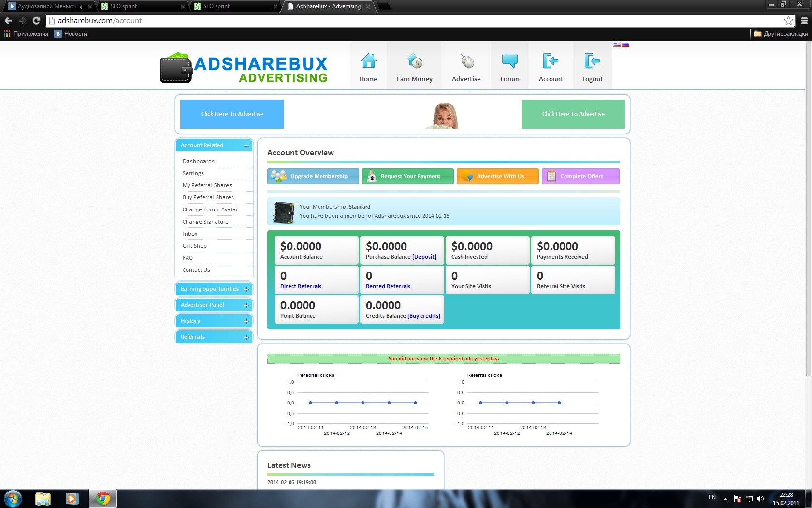The height and width of the screenshot is (508, 812).
Task: Open the Home navigation icon
Action: point(368,61)
